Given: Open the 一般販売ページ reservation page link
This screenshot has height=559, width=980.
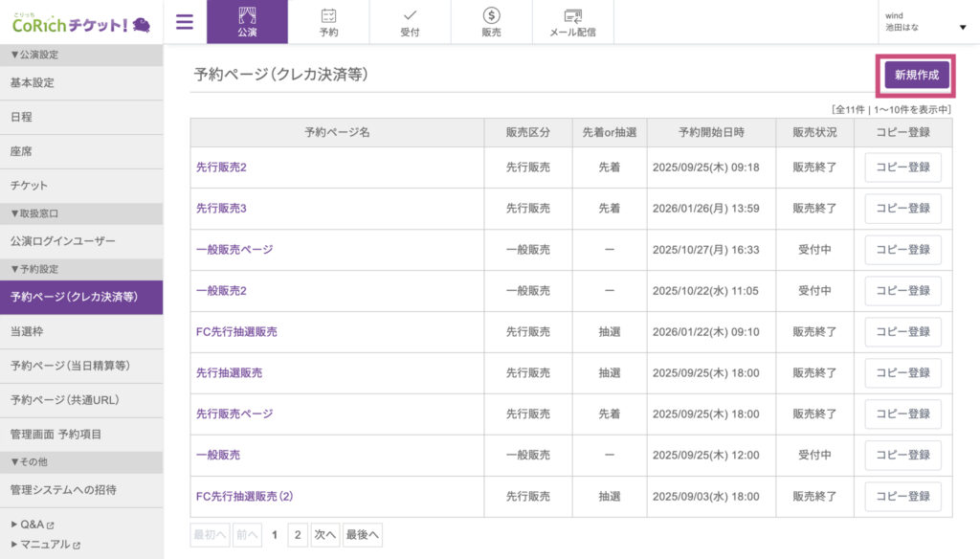Looking at the screenshot, I should tap(234, 250).
